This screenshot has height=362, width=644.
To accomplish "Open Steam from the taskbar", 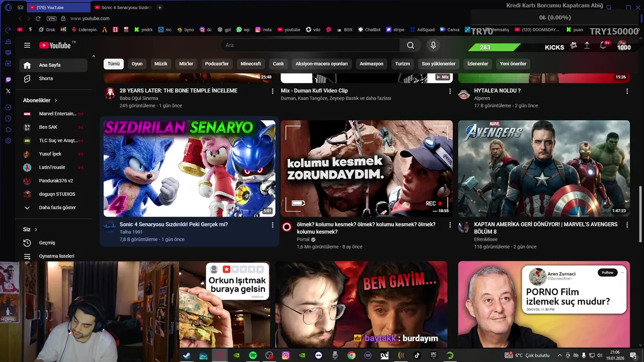I will (x=187, y=355).
